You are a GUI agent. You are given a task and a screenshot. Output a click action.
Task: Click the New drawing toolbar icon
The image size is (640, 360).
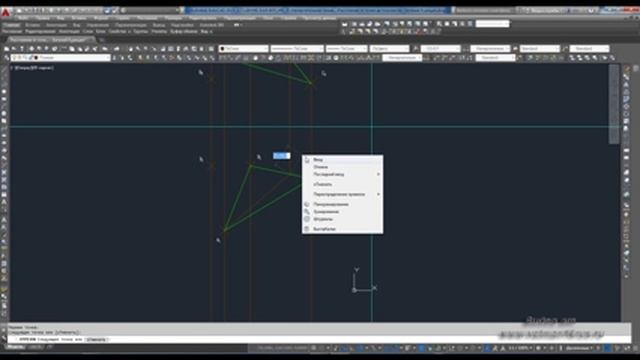pos(7,49)
